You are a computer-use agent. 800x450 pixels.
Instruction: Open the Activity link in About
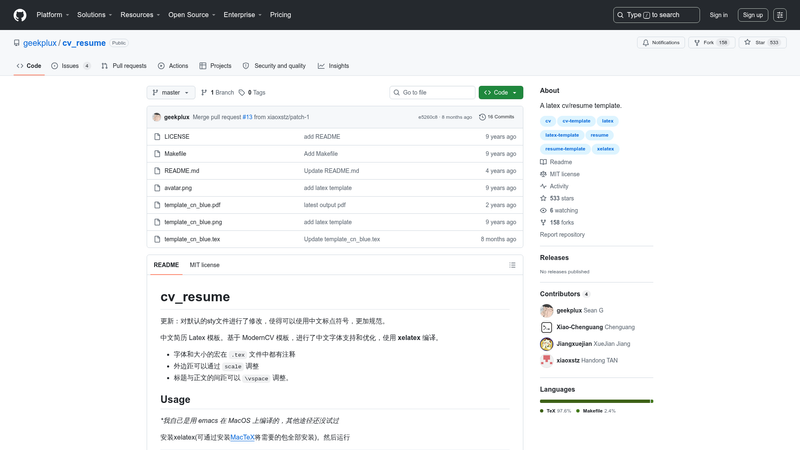pos(554,186)
